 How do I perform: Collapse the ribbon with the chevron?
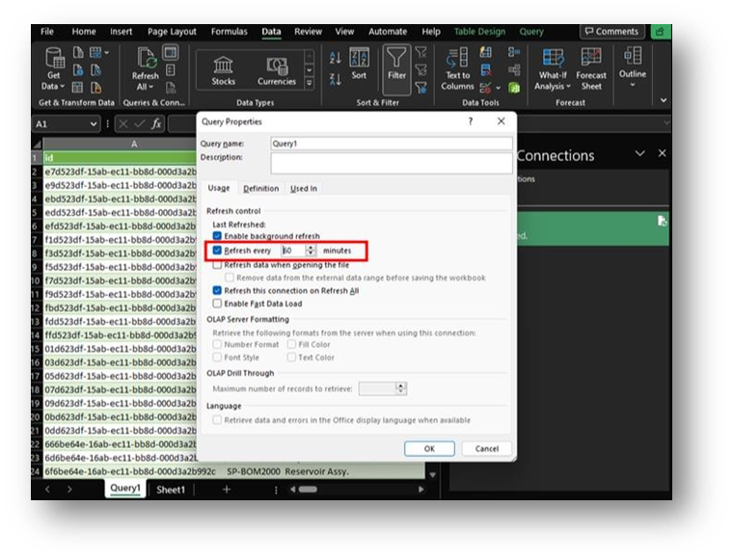click(x=664, y=100)
